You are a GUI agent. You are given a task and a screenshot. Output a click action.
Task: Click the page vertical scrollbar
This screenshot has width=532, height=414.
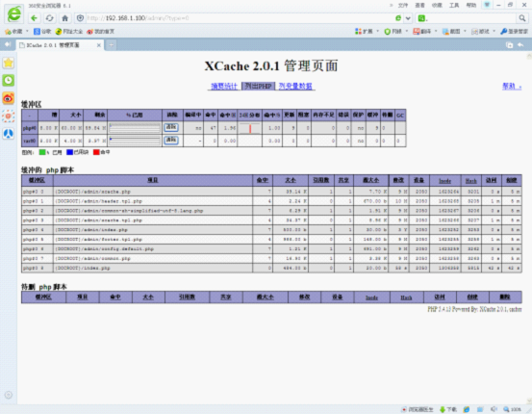pos(528,227)
